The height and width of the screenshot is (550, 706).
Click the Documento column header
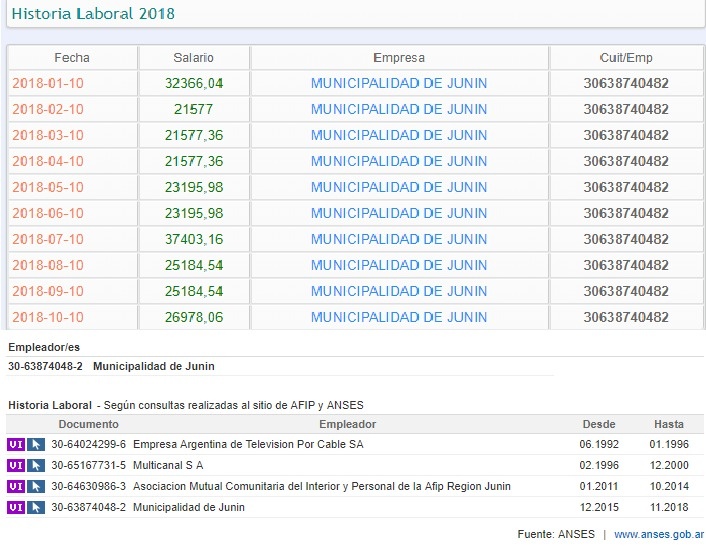(89, 424)
